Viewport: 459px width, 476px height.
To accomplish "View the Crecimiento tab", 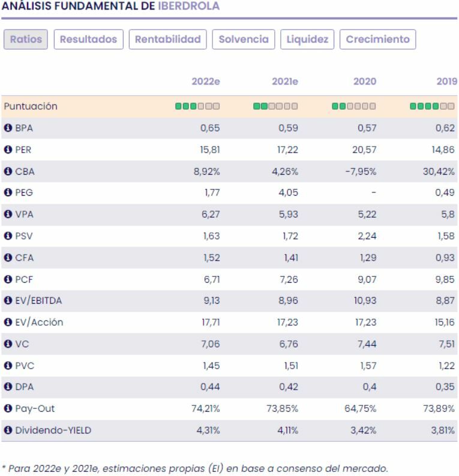I will click(378, 40).
